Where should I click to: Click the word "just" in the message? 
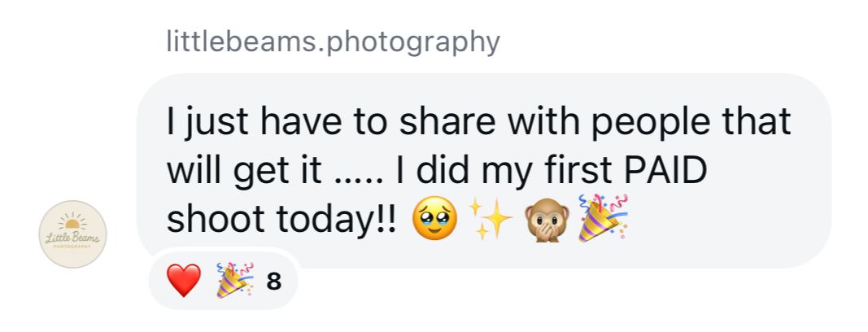(x=212, y=123)
